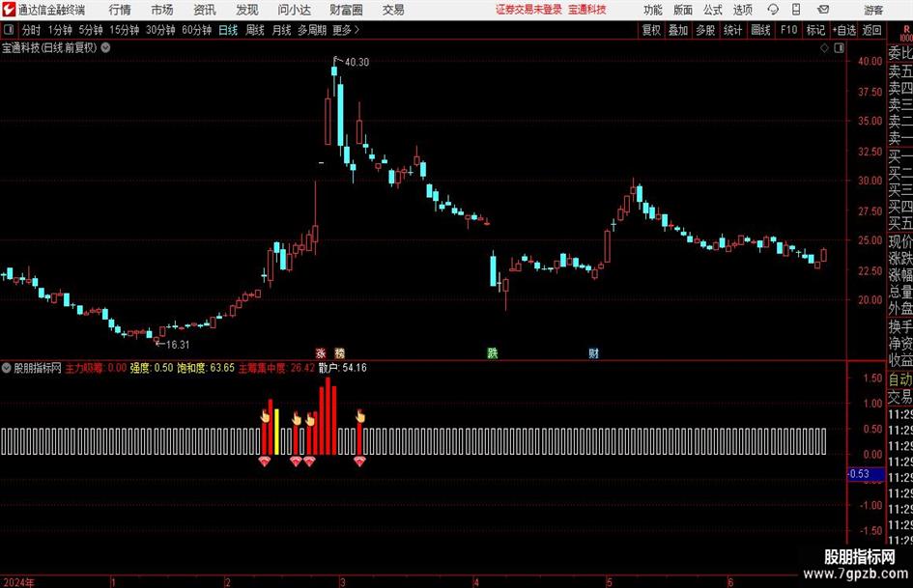Open the 行情 menu
913x588 pixels.
tap(120, 10)
